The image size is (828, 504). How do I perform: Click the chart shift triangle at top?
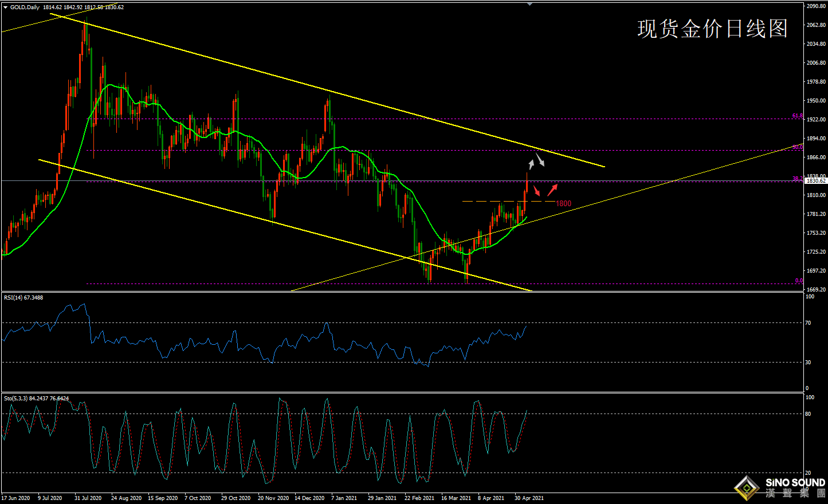click(x=530, y=3)
